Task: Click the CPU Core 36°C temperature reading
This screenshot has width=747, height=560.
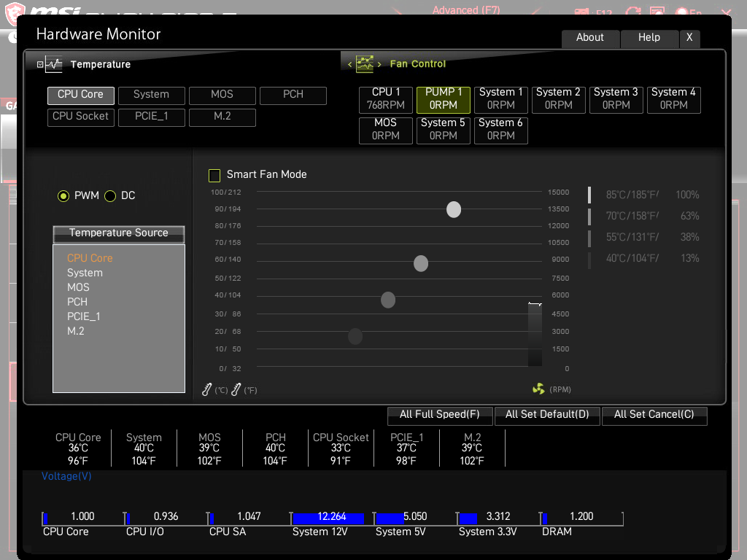Action: (78, 448)
